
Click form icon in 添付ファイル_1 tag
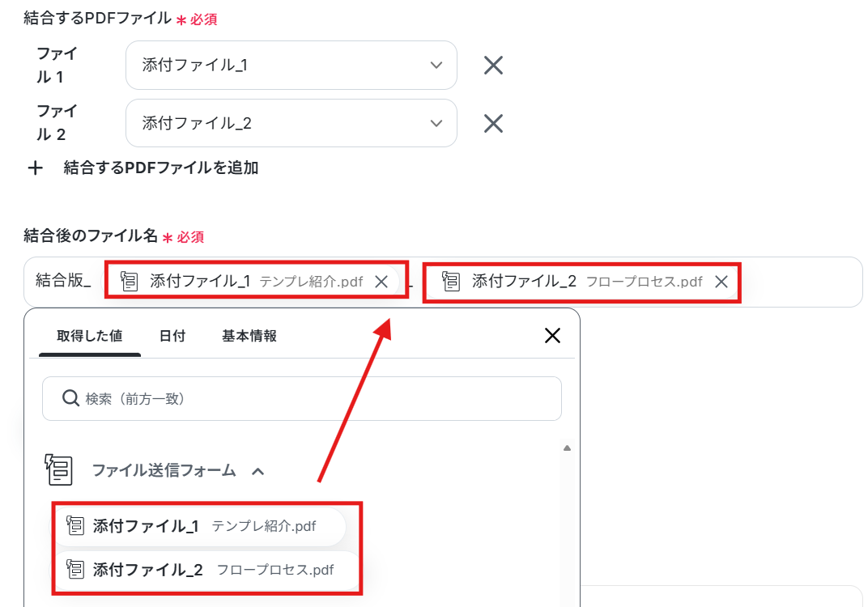(129, 281)
